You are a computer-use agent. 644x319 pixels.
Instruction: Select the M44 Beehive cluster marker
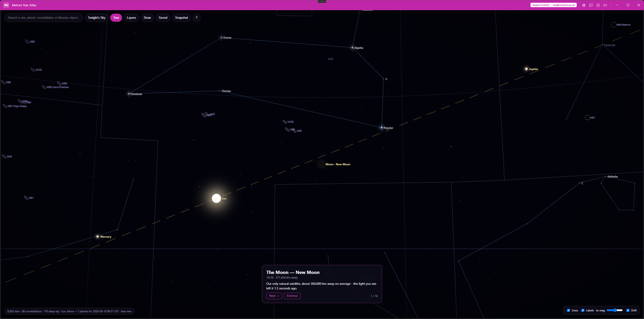click(x=613, y=25)
